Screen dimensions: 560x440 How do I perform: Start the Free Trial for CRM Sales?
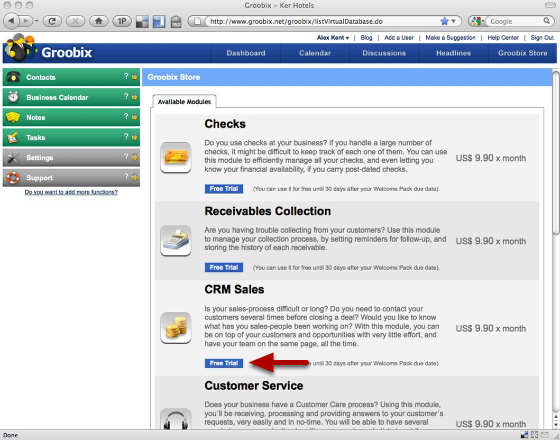click(224, 363)
